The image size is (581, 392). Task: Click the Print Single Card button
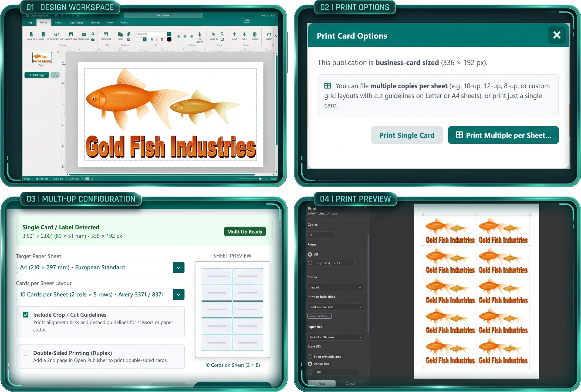(x=407, y=135)
